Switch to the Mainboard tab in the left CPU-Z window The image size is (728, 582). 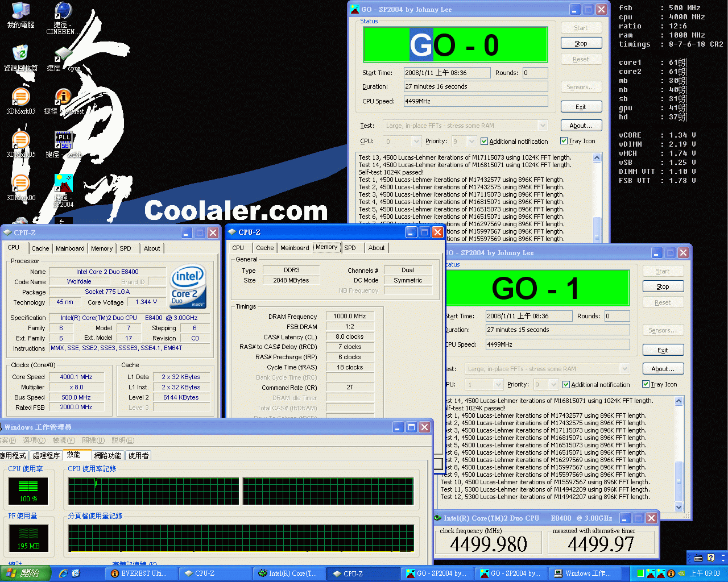point(70,248)
